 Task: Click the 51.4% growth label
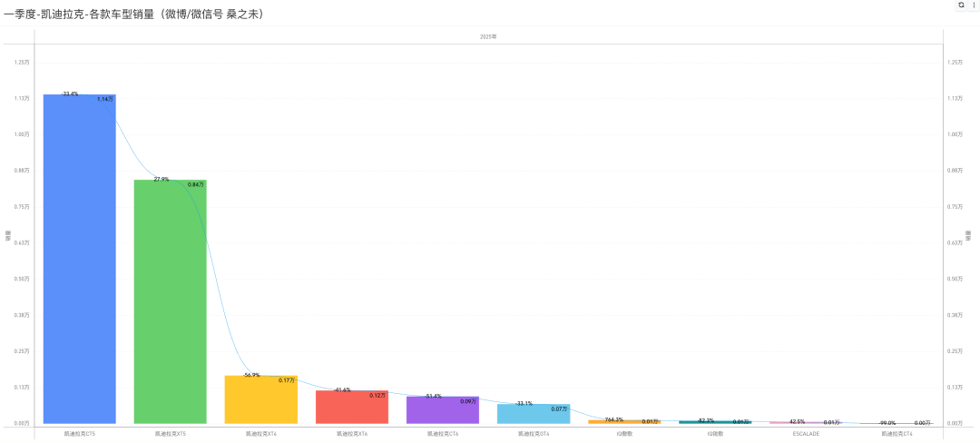point(434,396)
